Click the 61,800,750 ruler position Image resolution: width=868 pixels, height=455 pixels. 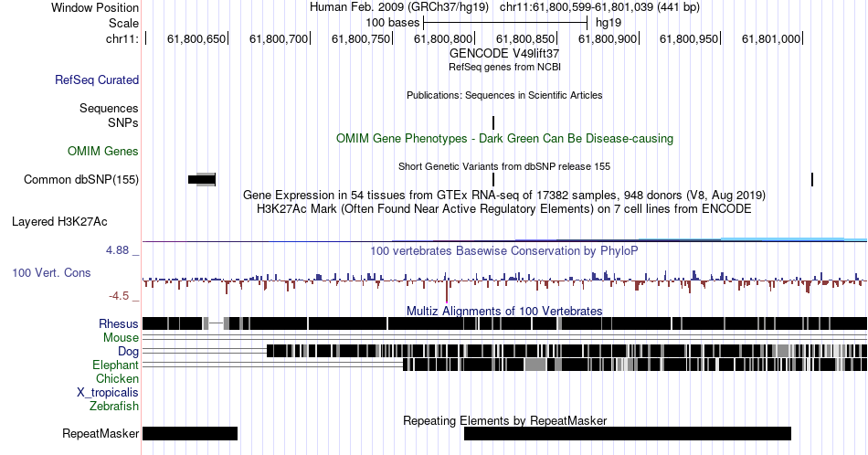tap(361, 38)
